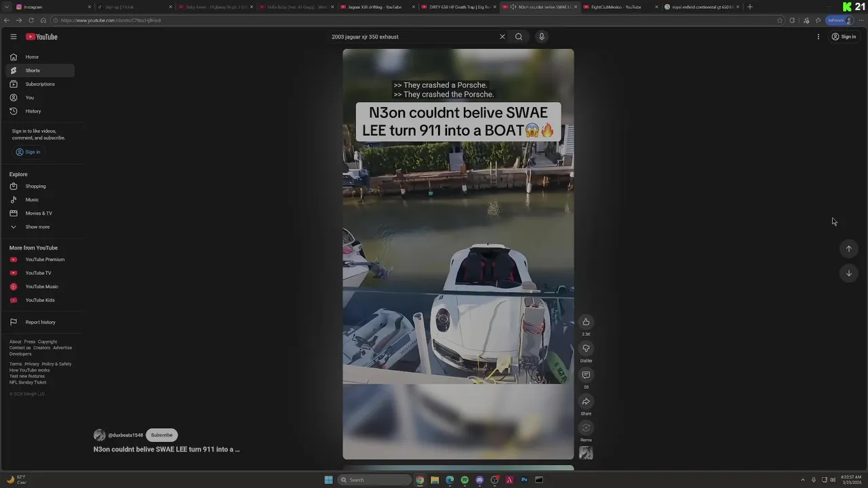Open Windows Start menu
The height and width of the screenshot is (488, 868).
pos(328,480)
